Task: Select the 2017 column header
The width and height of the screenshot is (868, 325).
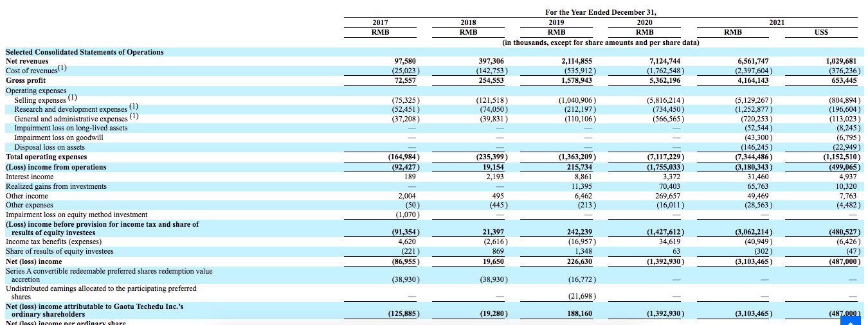Action: [x=380, y=22]
